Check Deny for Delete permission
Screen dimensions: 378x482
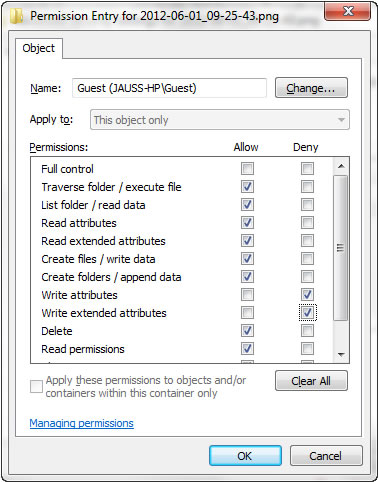(x=307, y=331)
